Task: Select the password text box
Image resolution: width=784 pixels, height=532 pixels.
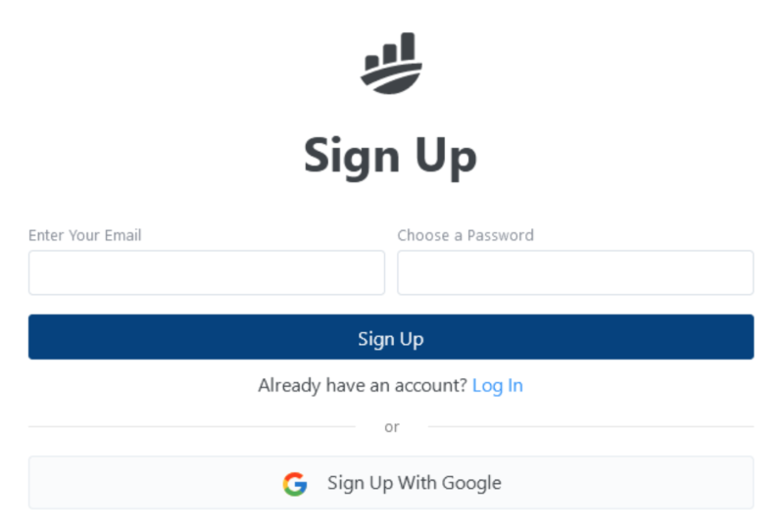Action: tap(575, 272)
